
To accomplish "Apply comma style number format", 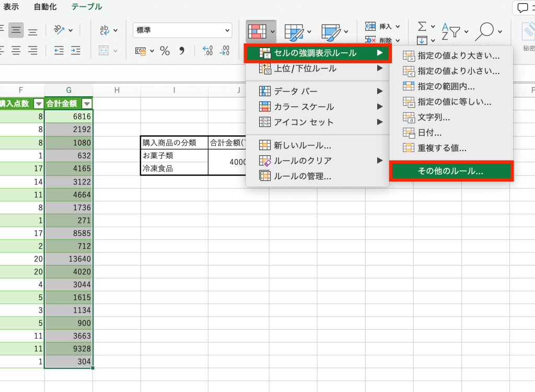I will 182,51.
